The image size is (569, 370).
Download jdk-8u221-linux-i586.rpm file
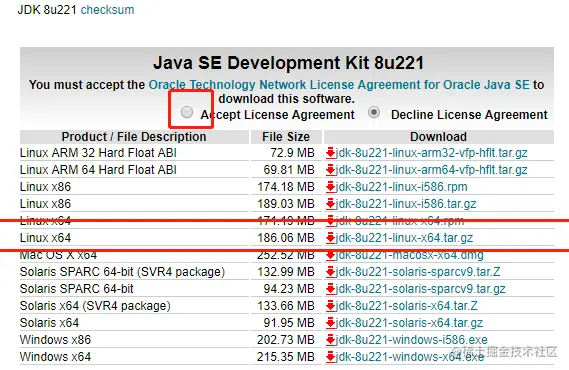tap(401, 187)
